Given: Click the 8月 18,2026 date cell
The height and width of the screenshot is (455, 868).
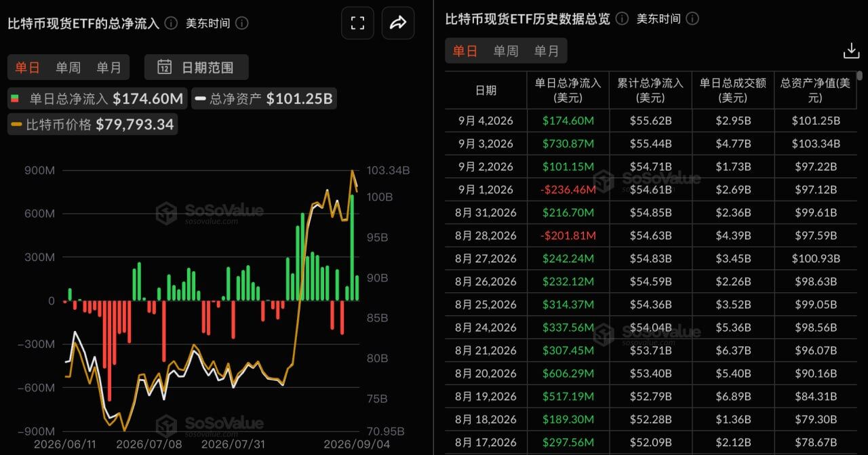Looking at the screenshot, I should 486,420.
